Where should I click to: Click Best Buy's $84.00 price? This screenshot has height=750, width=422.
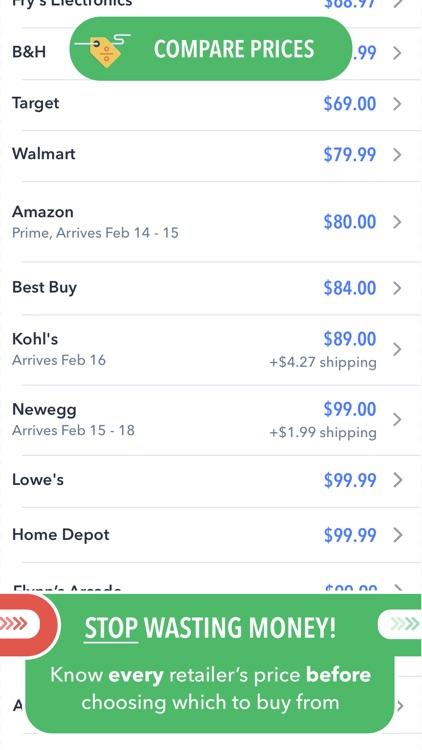350,288
